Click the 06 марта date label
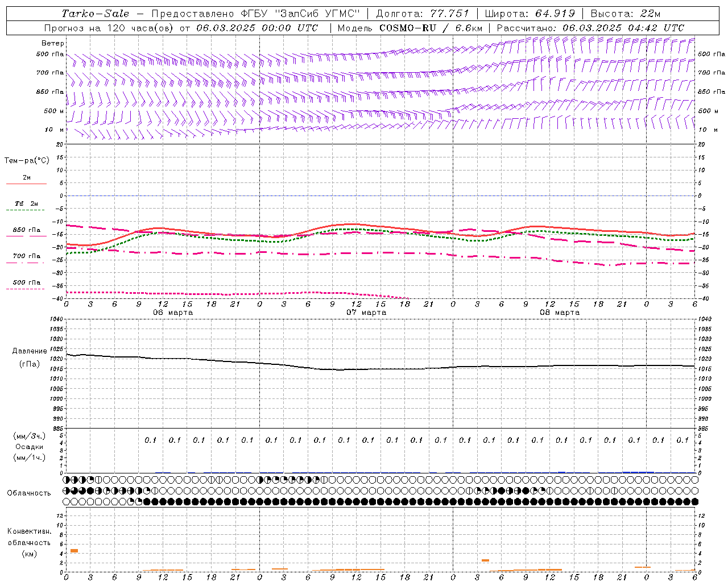Screen dimensions: 728x582 tap(173, 313)
